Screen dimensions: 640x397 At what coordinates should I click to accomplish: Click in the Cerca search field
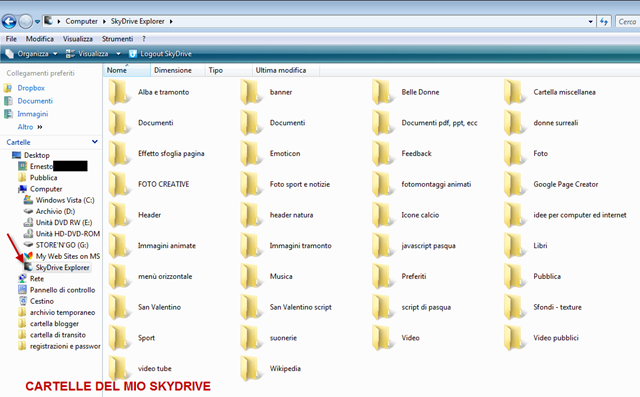click(x=627, y=22)
